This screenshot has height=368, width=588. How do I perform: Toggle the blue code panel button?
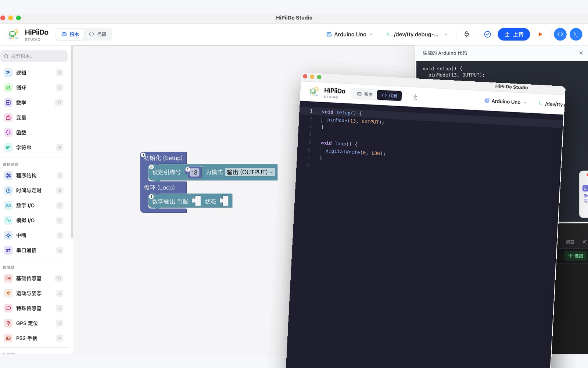(560, 34)
